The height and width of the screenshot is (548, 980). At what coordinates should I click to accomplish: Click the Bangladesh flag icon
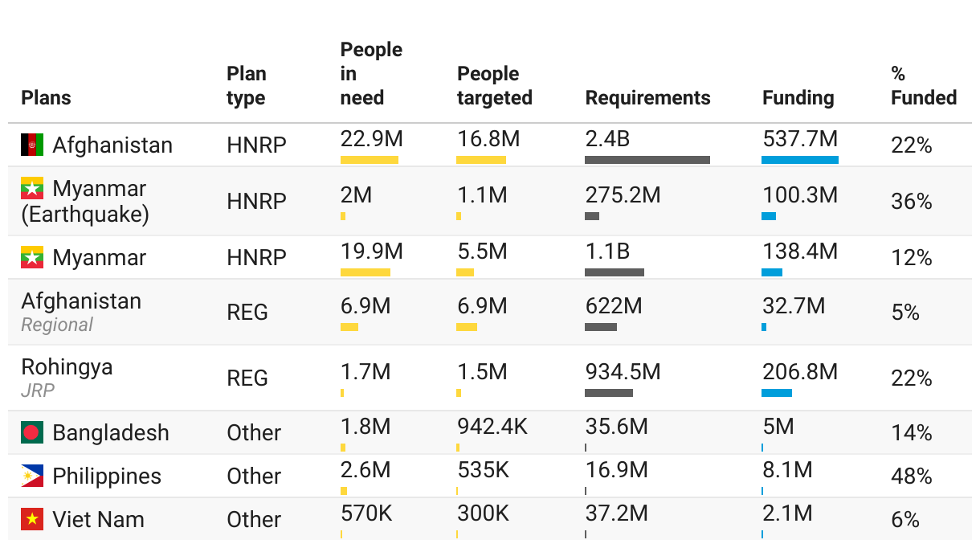pyautogui.click(x=32, y=432)
